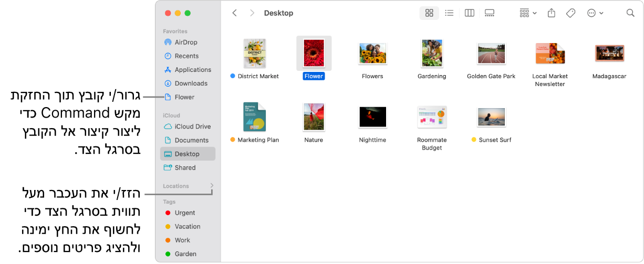Screen dimensions: 644x264
Task: Select the Golden Gate Park thumbnail
Action: coord(491,54)
